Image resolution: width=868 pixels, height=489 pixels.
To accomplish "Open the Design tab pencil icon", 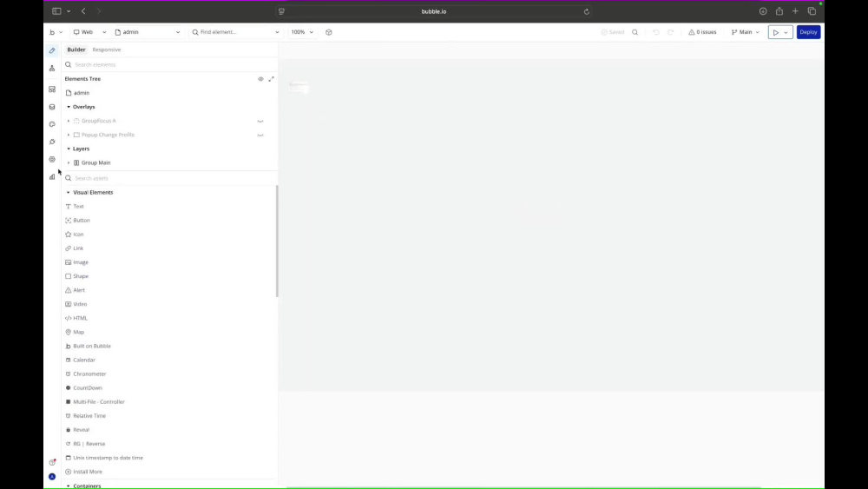I will 52,50.
